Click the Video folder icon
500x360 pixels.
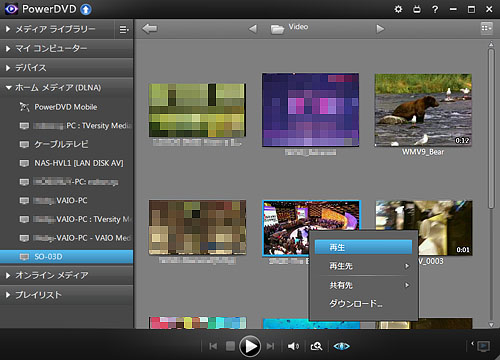tap(277, 29)
